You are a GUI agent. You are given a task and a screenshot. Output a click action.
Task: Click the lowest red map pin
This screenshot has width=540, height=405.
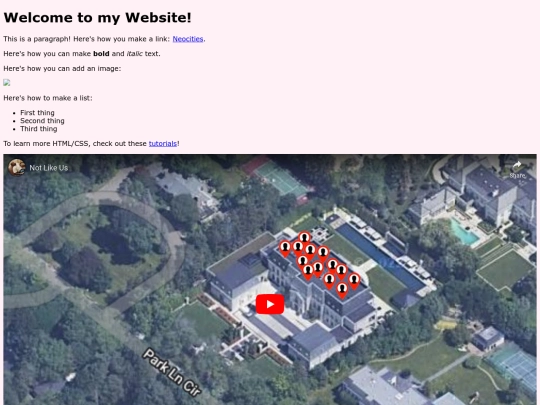click(x=342, y=290)
